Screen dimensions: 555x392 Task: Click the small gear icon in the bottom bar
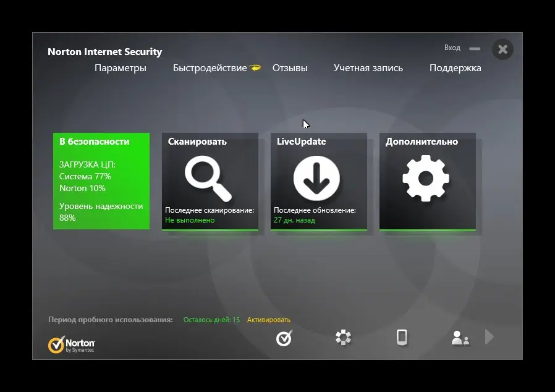343,337
